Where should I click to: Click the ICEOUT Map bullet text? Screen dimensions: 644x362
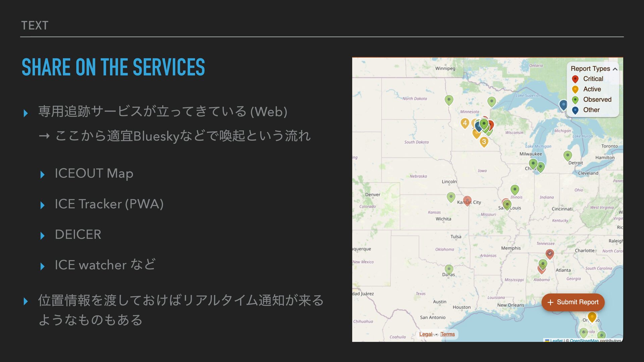point(94,174)
